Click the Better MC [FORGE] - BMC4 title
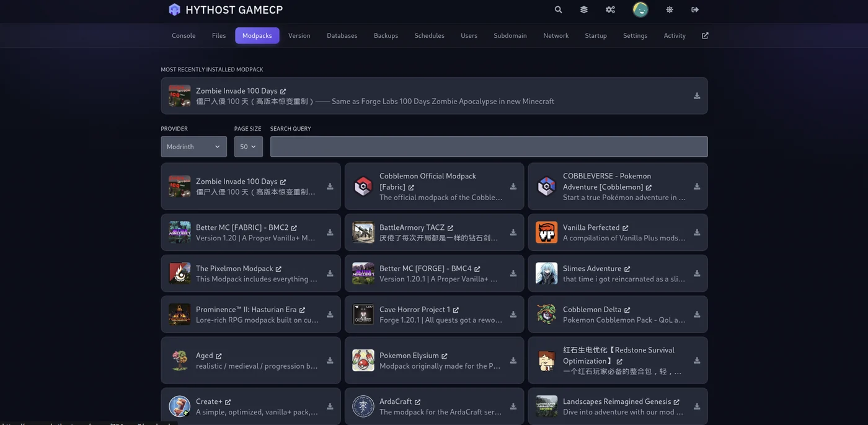868x425 pixels. 425,268
